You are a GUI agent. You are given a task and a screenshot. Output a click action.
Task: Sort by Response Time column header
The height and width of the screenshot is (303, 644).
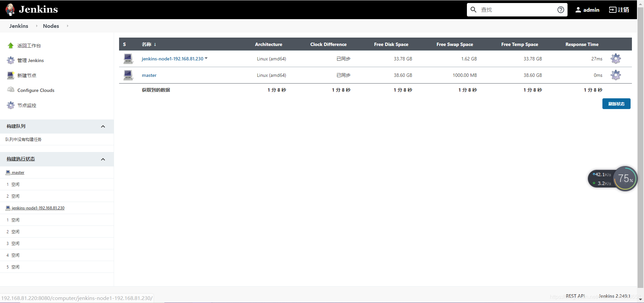[582, 44]
